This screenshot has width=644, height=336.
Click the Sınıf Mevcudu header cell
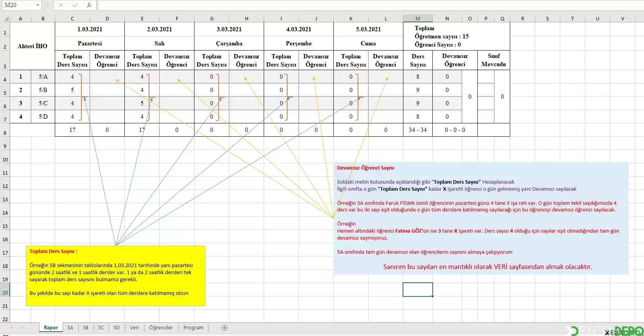click(494, 60)
